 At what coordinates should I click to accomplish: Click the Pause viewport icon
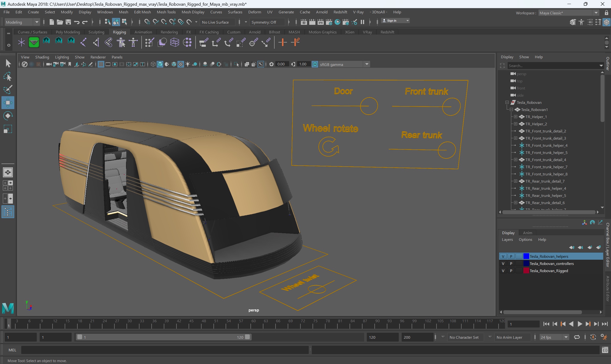pos(362,22)
